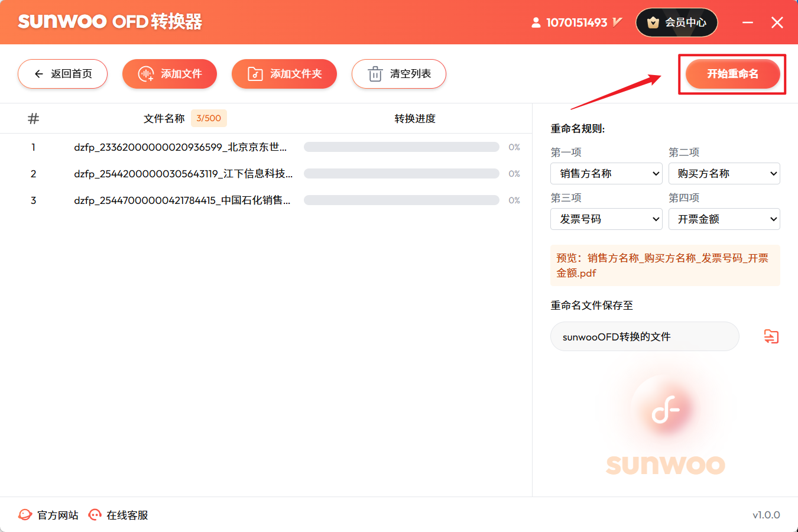Open the 会员中心 member center
Image resolution: width=798 pixels, height=532 pixels.
[677, 22]
